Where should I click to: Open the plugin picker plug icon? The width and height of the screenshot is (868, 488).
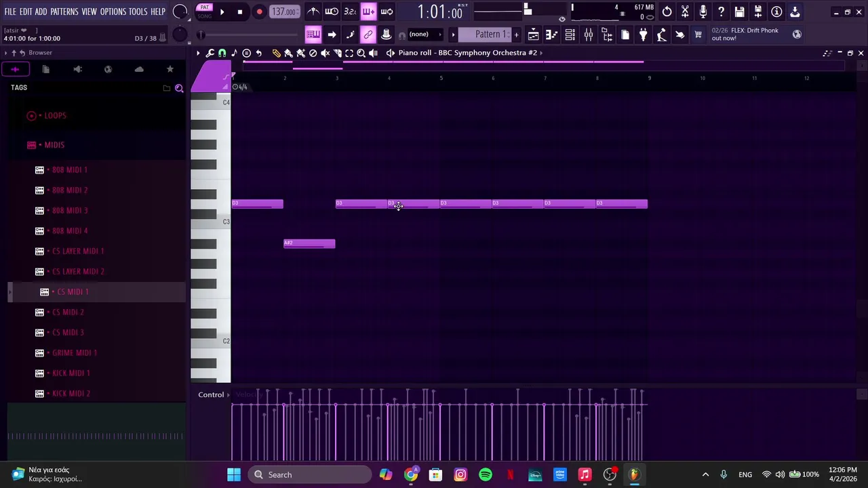tap(643, 35)
